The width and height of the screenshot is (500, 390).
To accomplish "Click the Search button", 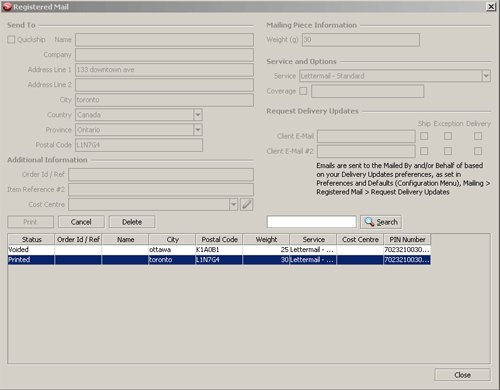I will 381,222.
